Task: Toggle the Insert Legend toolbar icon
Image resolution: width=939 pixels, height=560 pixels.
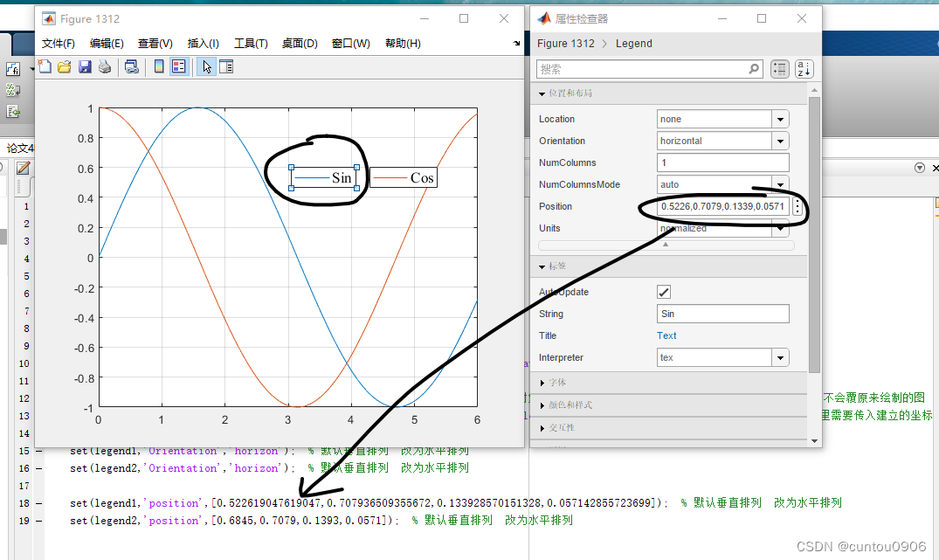Action: tap(179, 67)
